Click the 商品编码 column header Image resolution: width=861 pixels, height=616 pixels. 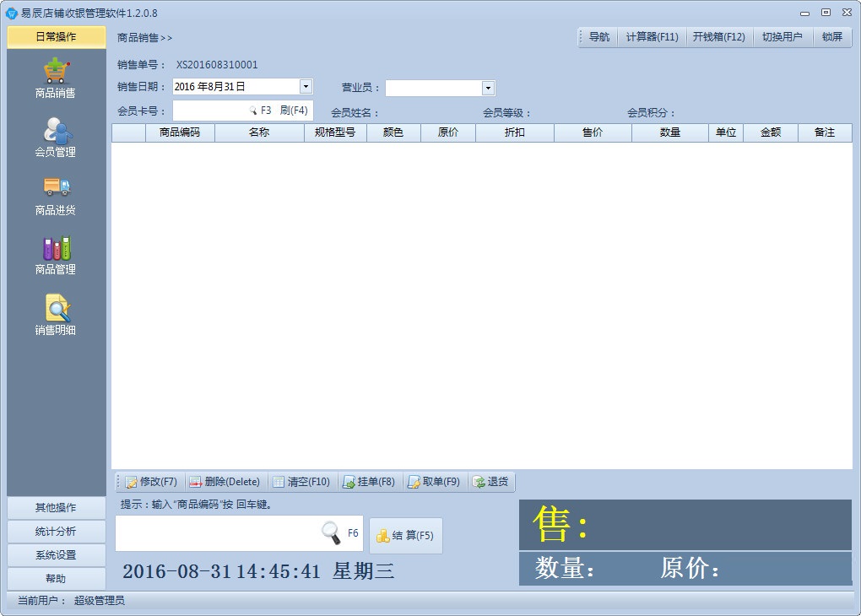tap(180, 132)
